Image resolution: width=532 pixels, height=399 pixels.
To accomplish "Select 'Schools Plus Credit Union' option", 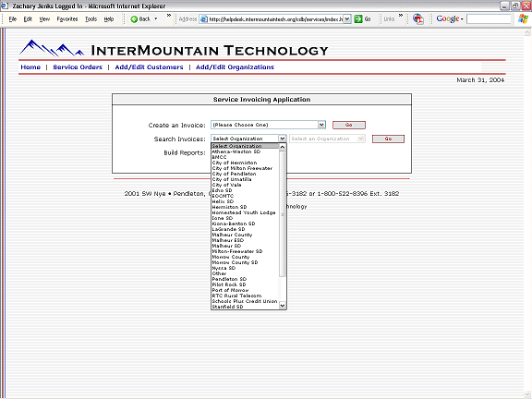I will coord(245,301).
